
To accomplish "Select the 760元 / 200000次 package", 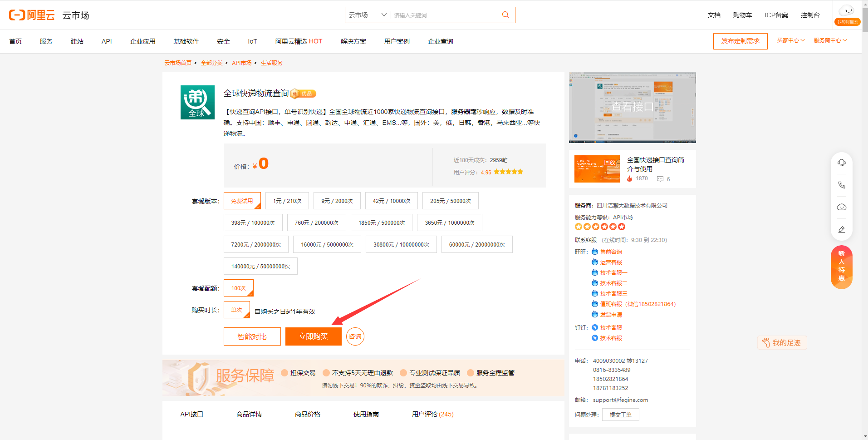I will pyautogui.click(x=316, y=222).
